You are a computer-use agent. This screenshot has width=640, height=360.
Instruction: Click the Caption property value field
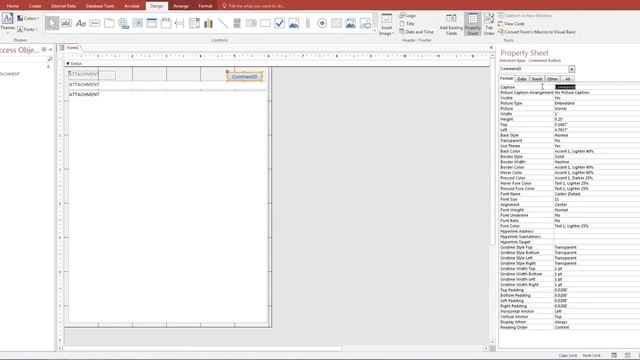pos(596,87)
